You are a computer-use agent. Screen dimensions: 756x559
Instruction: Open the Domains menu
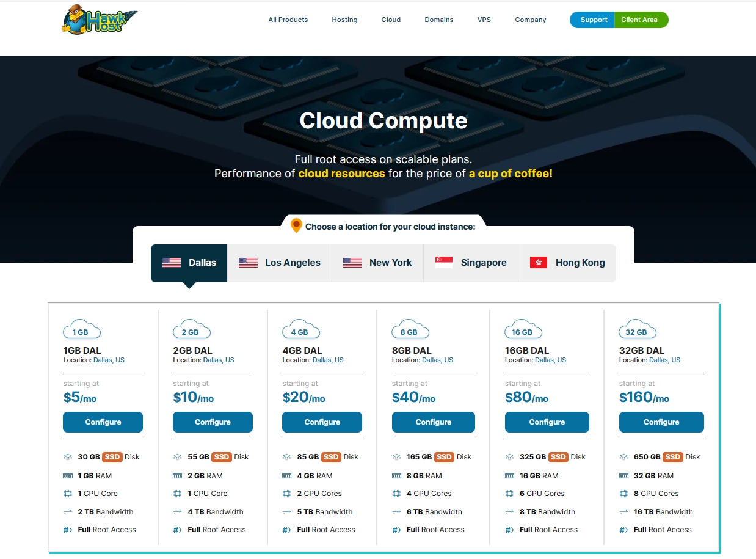coord(439,20)
